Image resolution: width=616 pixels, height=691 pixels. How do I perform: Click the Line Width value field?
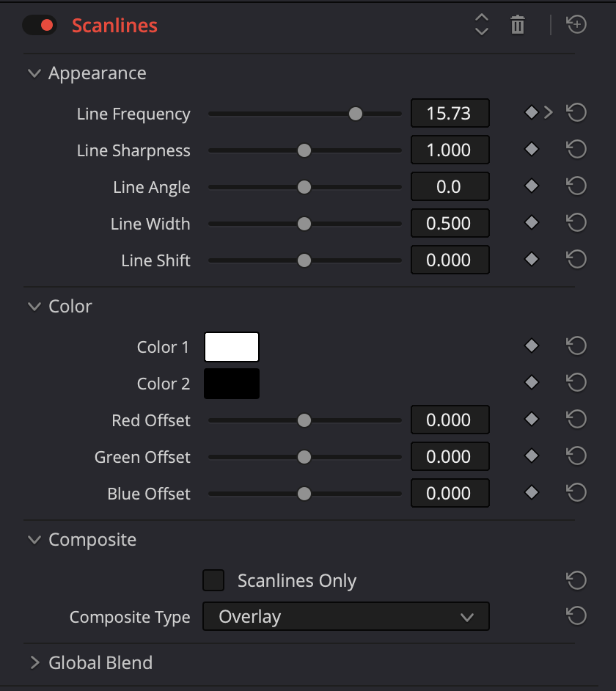point(450,222)
